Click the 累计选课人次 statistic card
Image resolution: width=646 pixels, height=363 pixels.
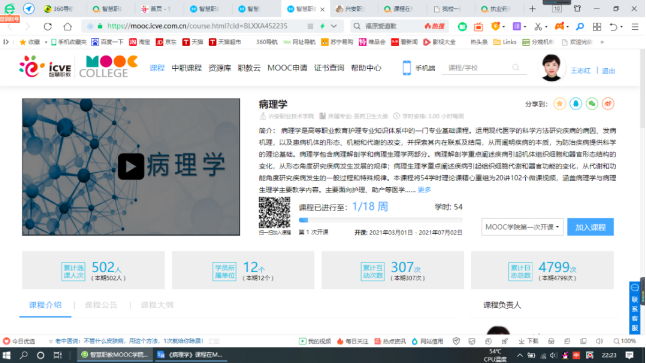point(94,270)
